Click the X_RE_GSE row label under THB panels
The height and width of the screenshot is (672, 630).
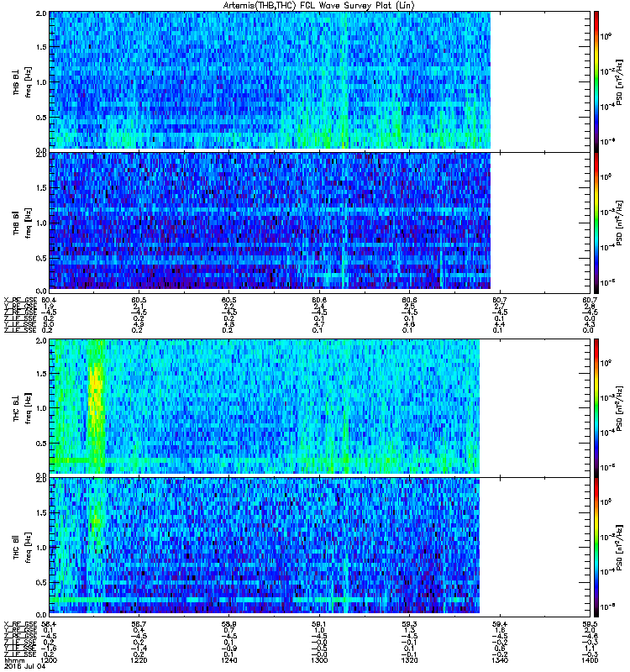(x=20, y=300)
